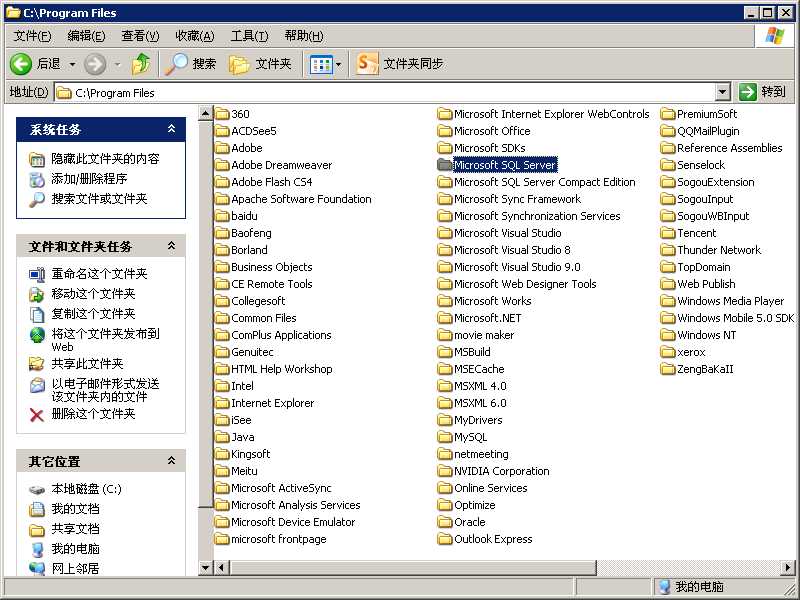Click the Views grid icon

pyautogui.click(x=321, y=64)
